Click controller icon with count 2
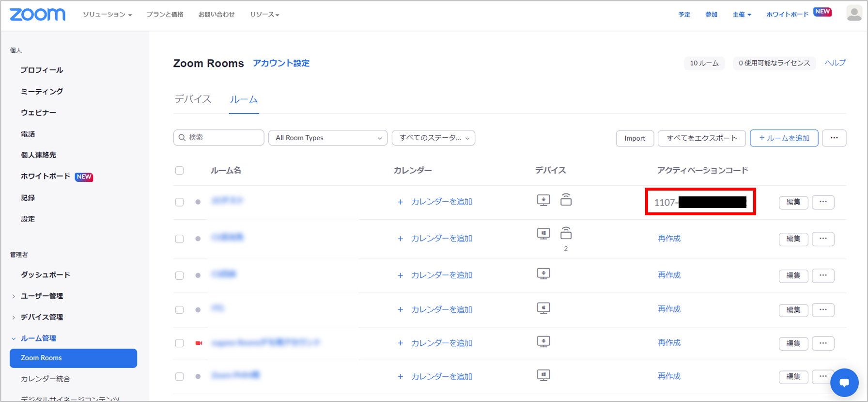Screen dimensions: 868x402 tap(566, 233)
